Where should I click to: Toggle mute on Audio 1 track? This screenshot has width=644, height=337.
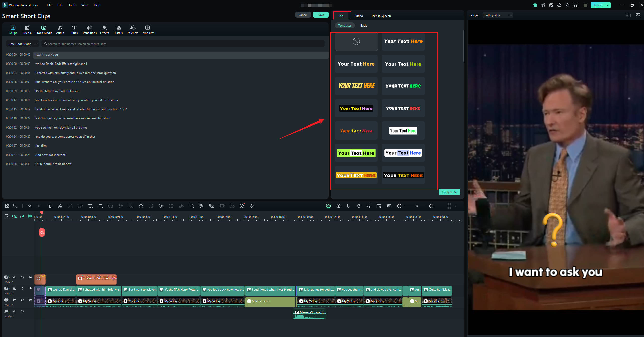click(23, 311)
